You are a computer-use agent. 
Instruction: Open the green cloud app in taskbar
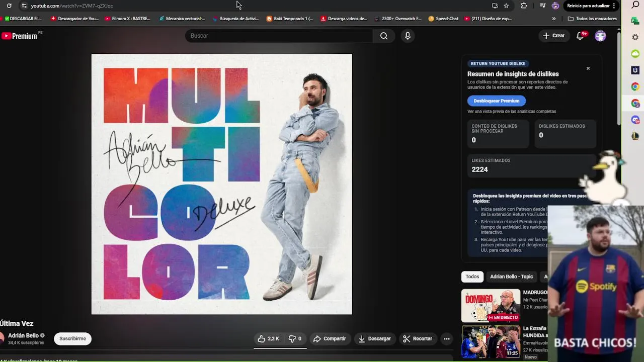[x=635, y=54]
